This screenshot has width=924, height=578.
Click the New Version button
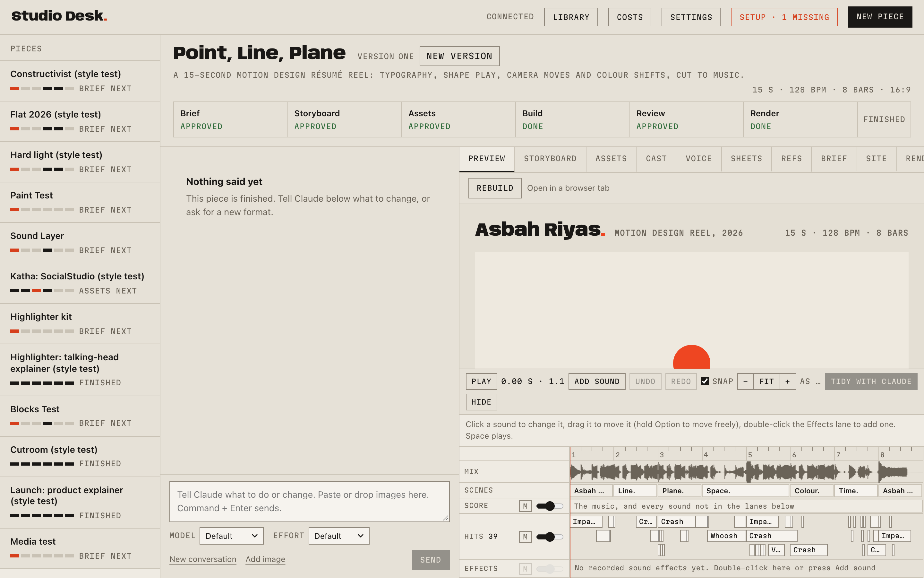point(459,56)
